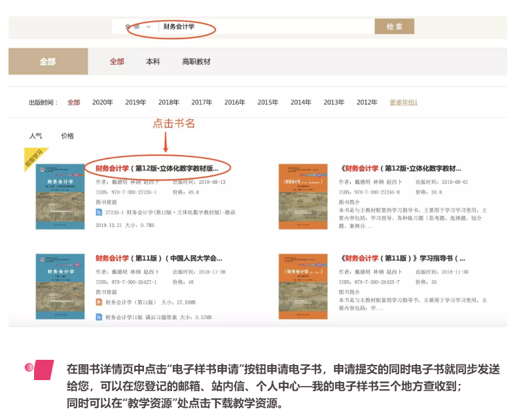Open resource 财务会计学（第11版） 27.58MB
The width and height of the screenshot is (517, 420).
[x=151, y=302]
